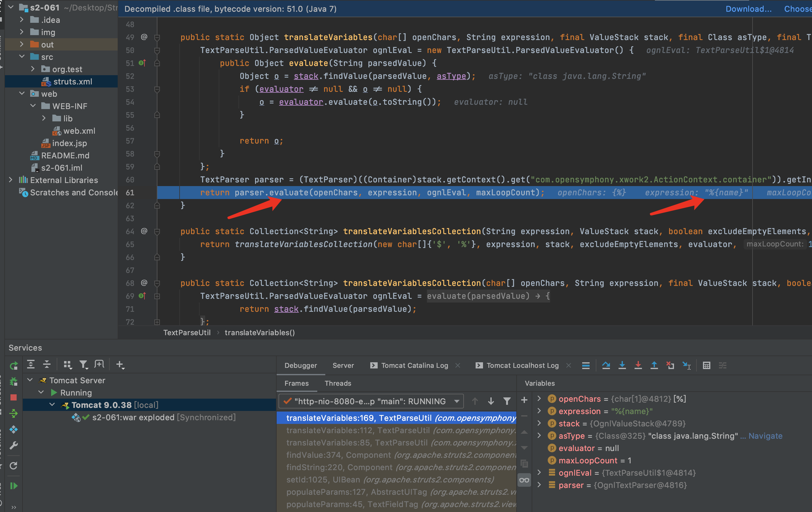Open the Tomcat Localhost Log tab
Viewport: 812px width, 512px height.
pos(522,365)
